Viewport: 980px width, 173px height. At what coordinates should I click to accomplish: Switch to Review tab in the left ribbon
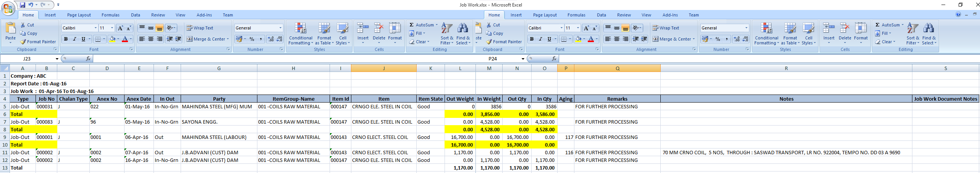pos(158,15)
